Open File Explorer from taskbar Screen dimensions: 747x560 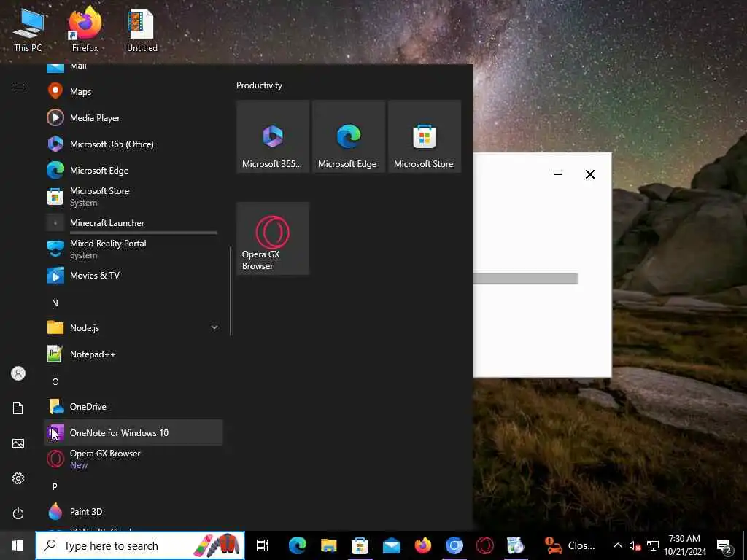[329, 545]
